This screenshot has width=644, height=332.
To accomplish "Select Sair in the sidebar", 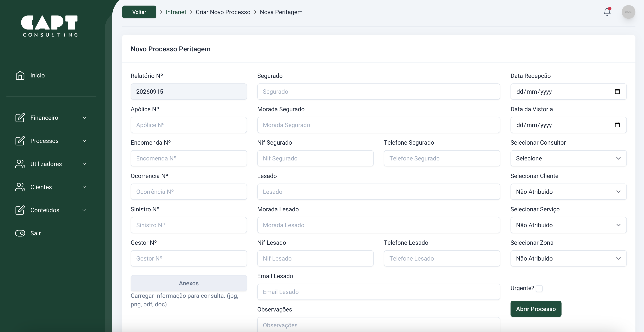I will pos(36,233).
